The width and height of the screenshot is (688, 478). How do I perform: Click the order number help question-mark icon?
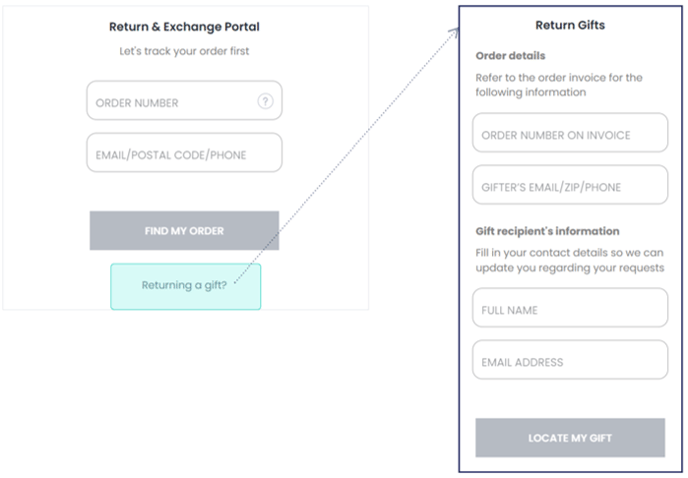pos(265,101)
